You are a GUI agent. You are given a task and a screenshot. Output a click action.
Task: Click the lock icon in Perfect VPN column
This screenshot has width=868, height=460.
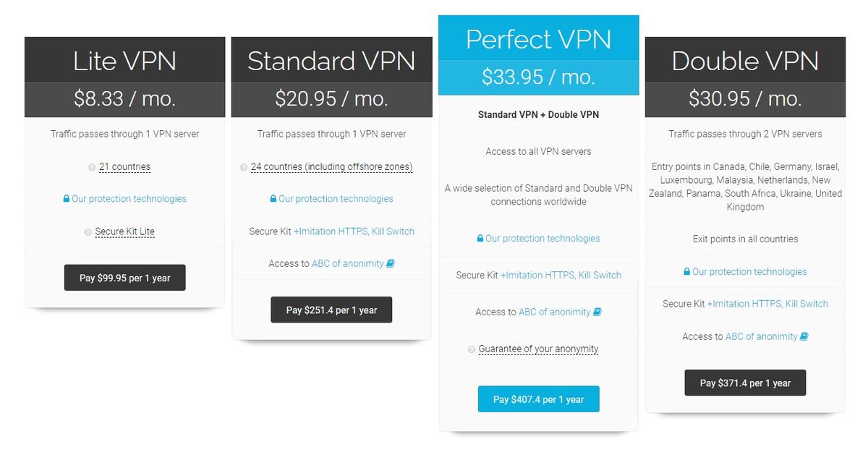[479, 238]
